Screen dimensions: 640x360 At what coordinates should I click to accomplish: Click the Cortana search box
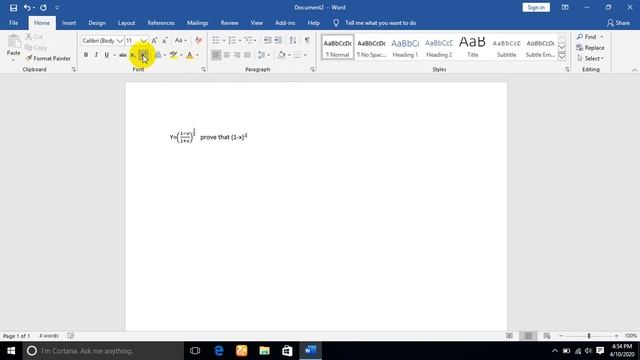coord(103,351)
